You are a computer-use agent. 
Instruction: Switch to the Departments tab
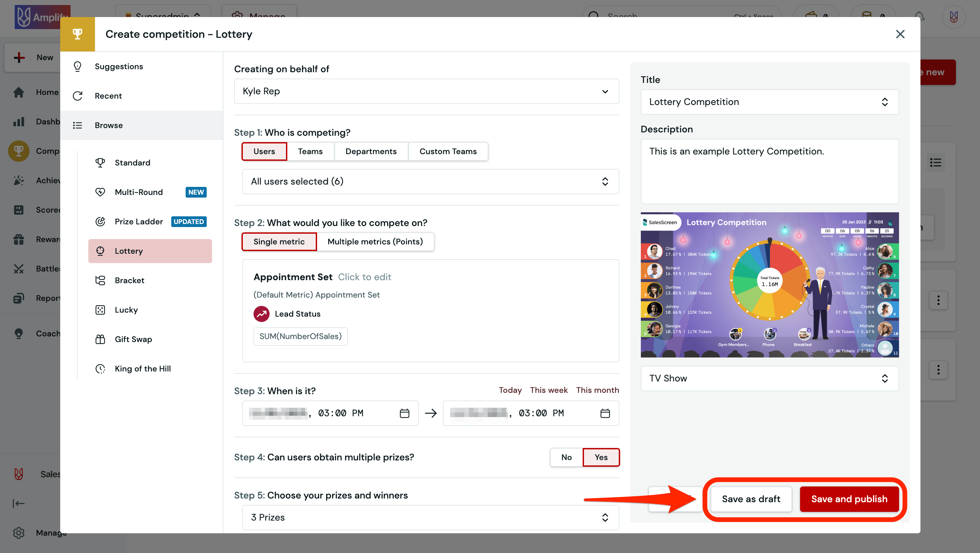(x=371, y=151)
